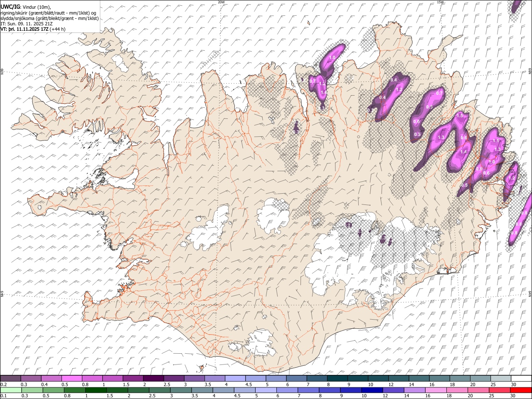Click the 20 mm pink rain scale swatch

click(x=478, y=390)
